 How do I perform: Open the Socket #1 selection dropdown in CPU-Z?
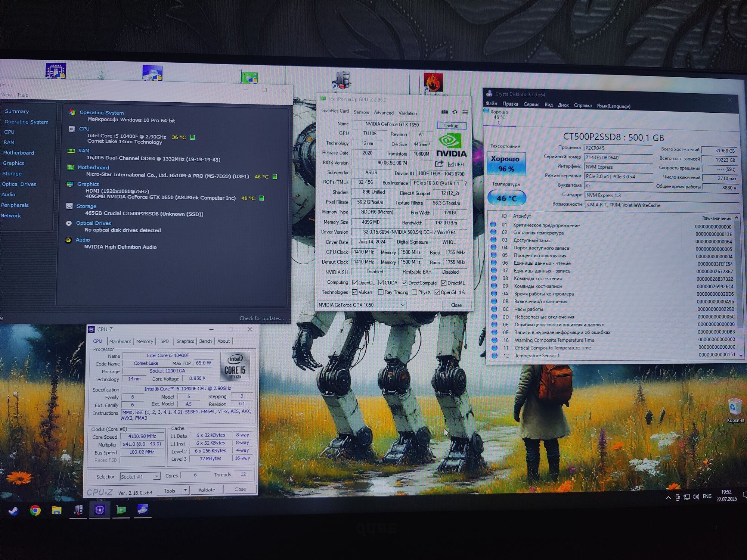[140, 476]
